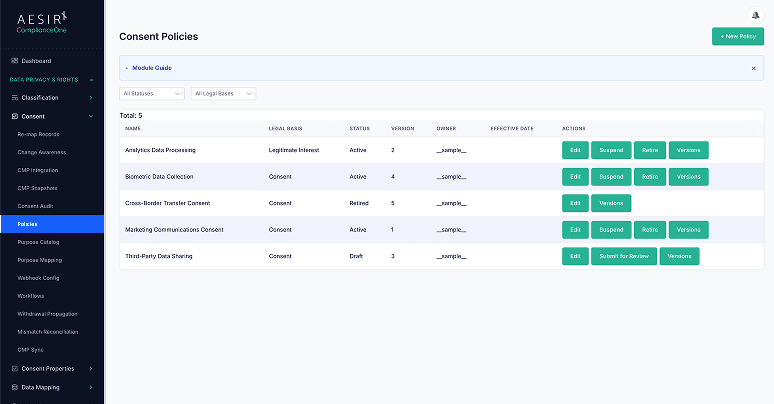
Task: Go to Consent Audit menu item
Action: pyautogui.click(x=35, y=206)
